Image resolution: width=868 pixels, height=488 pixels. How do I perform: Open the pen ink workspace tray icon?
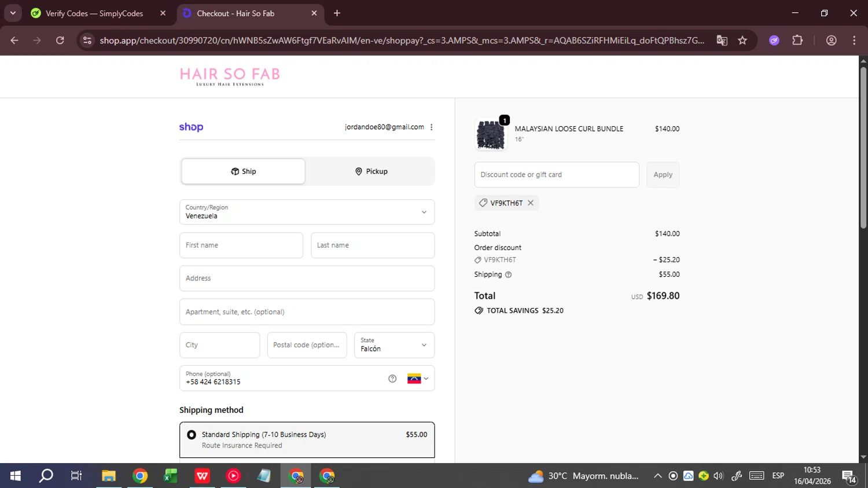(737, 476)
